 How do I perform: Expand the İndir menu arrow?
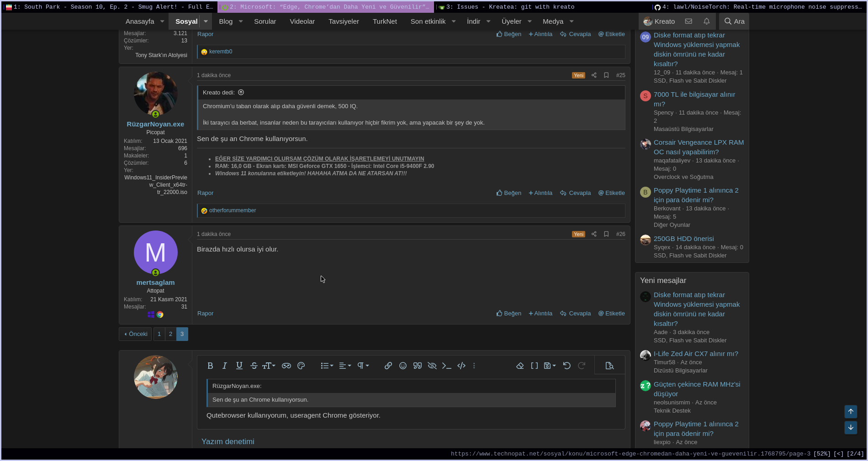488,21
